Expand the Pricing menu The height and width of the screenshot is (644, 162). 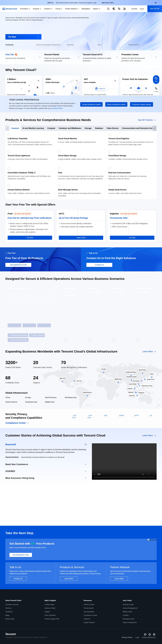click(x=59, y=9)
